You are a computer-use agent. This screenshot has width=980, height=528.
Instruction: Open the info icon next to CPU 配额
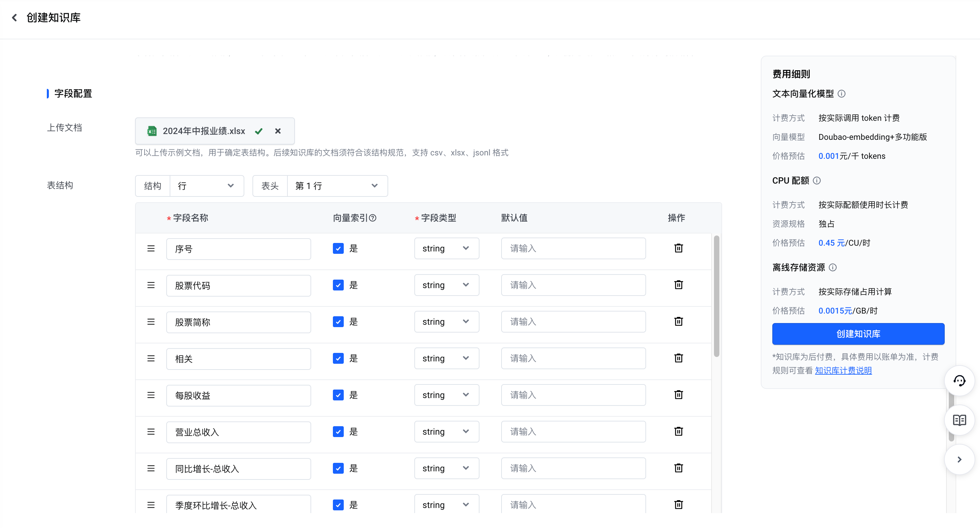coord(817,180)
